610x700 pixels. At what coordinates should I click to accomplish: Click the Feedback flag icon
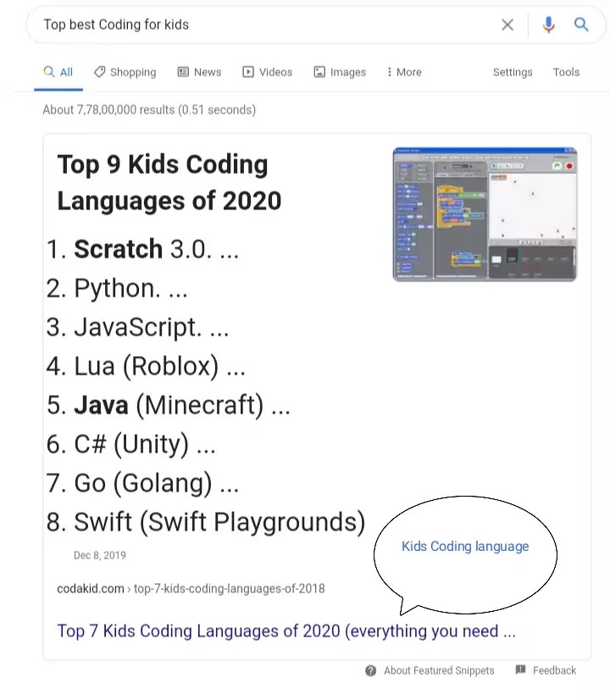[x=520, y=669]
